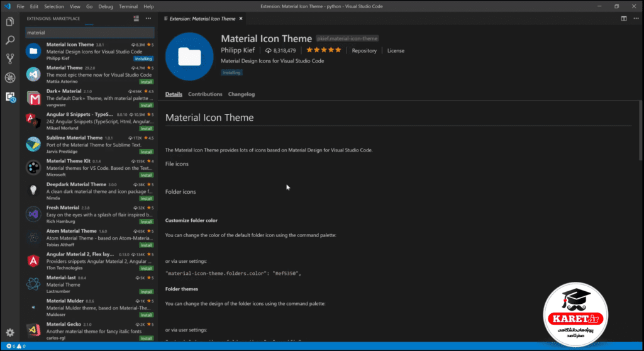Open the Help menu
The height and width of the screenshot is (351, 644).
pos(148,6)
